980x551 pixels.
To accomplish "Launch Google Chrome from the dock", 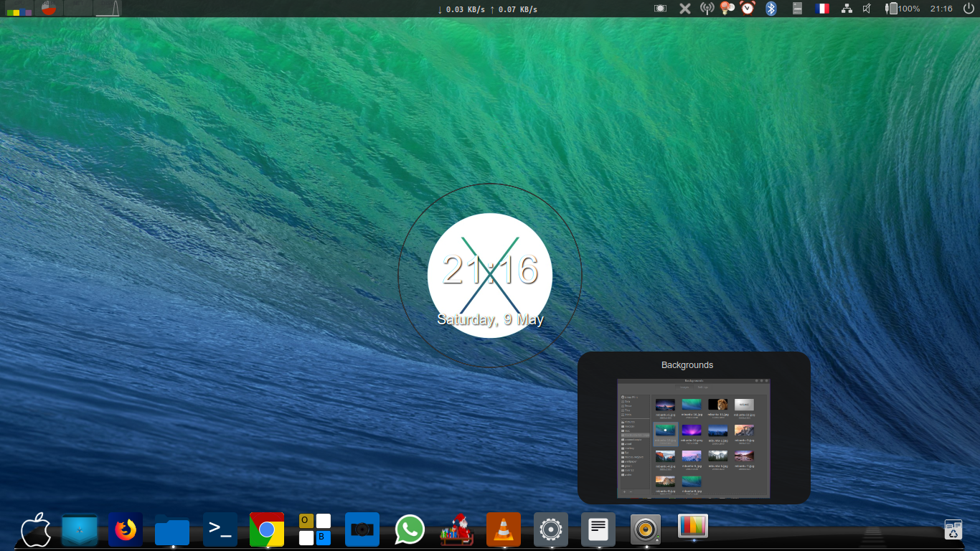I will coord(267,530).
